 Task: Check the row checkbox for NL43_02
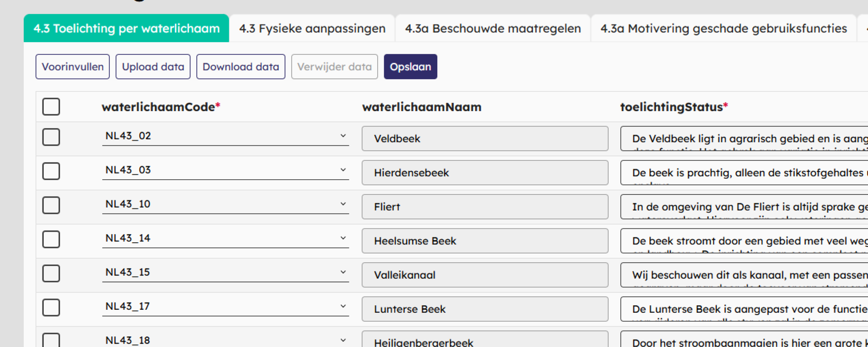51,137
